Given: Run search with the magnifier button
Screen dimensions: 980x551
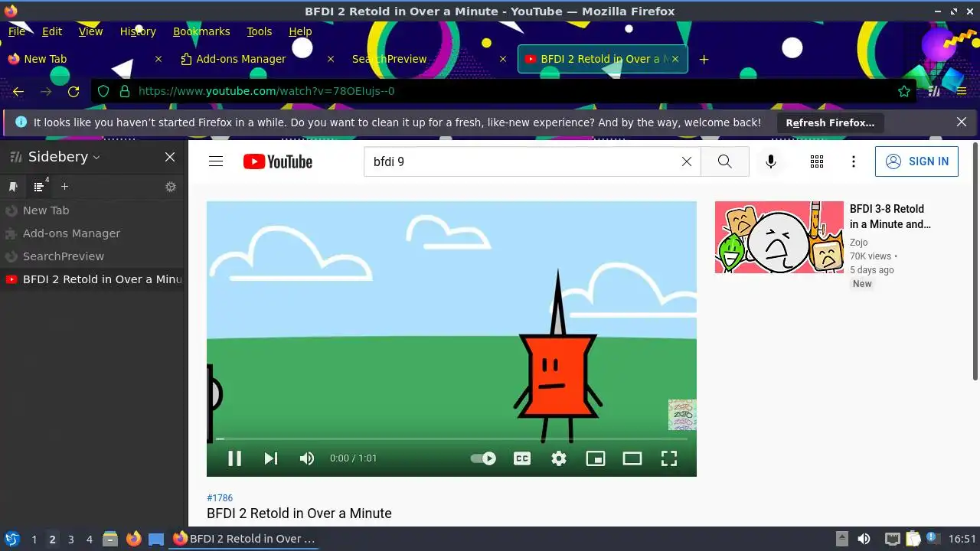Looking at the screenshot, I should 724,161.
